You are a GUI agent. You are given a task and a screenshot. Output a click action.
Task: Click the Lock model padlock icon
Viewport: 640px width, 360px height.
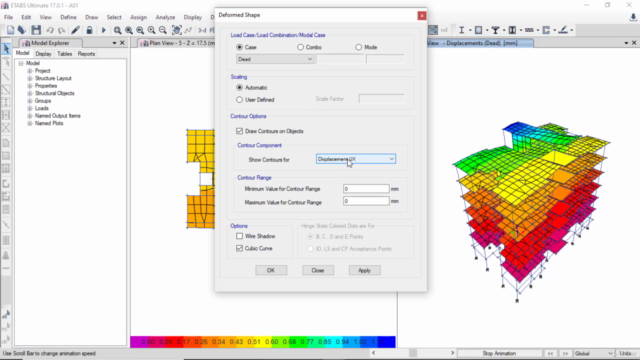(x=89, y=30)
